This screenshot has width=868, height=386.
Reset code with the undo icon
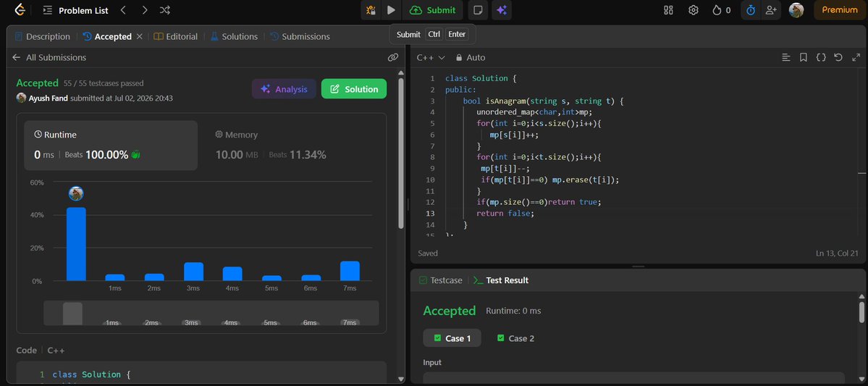point(838,58)
